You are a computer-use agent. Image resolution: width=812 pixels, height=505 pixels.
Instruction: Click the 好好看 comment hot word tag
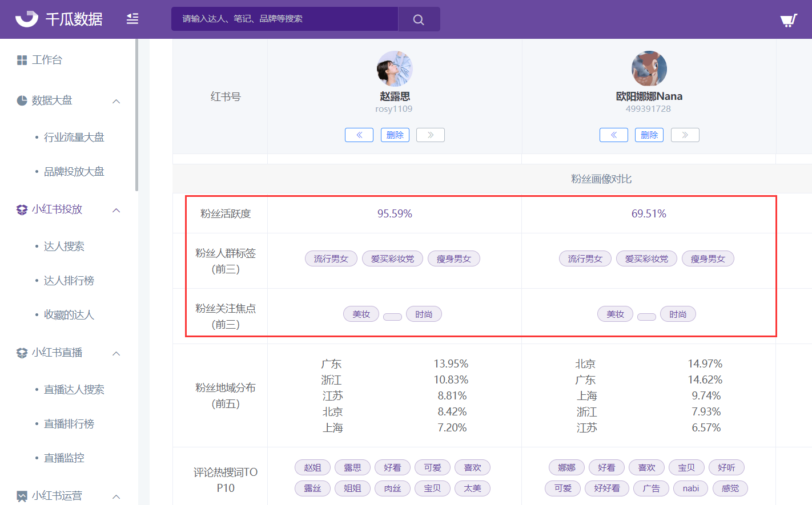[607, 488]
